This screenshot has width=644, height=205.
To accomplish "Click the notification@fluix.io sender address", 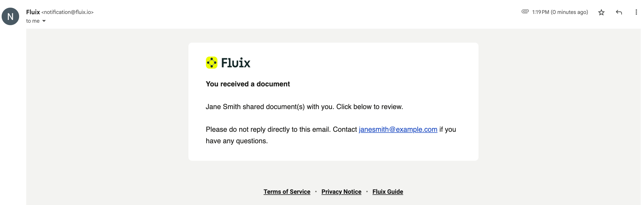I will pos(67,12).
